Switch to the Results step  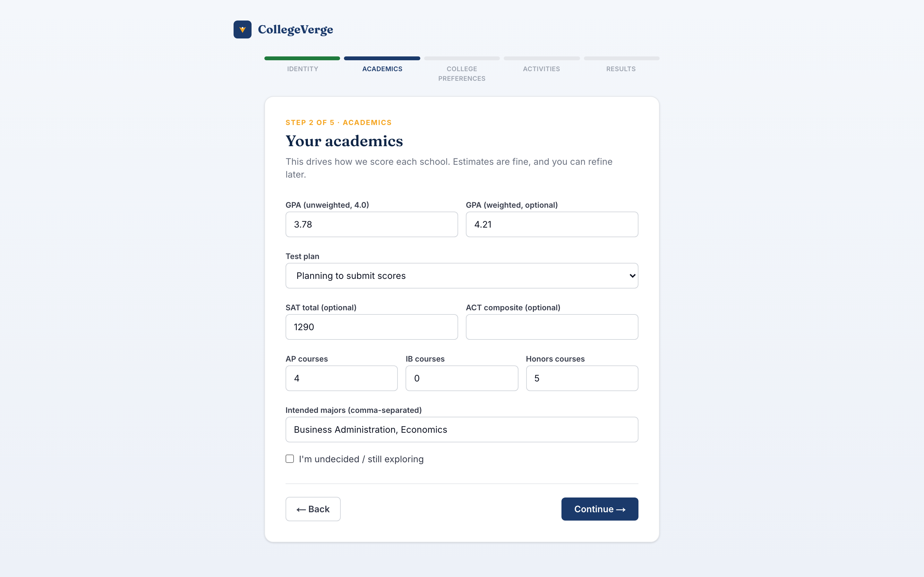(x=621, y=69)
